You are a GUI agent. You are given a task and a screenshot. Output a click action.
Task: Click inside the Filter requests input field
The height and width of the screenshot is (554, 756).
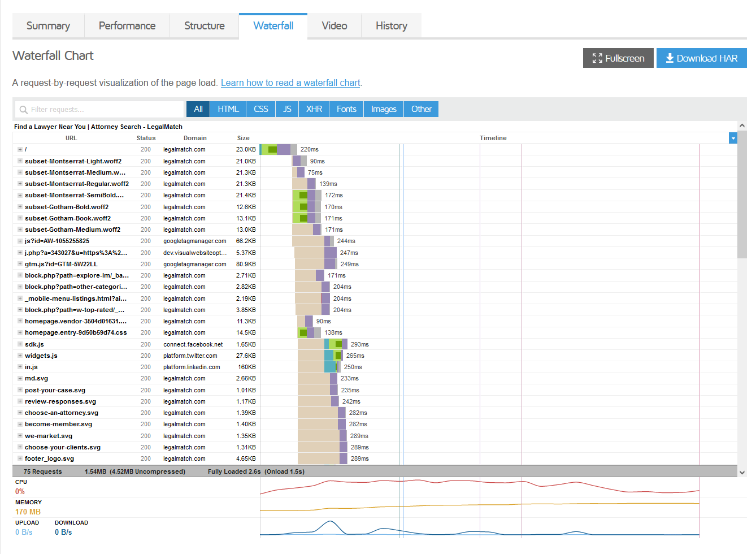[x=99, y=109]
